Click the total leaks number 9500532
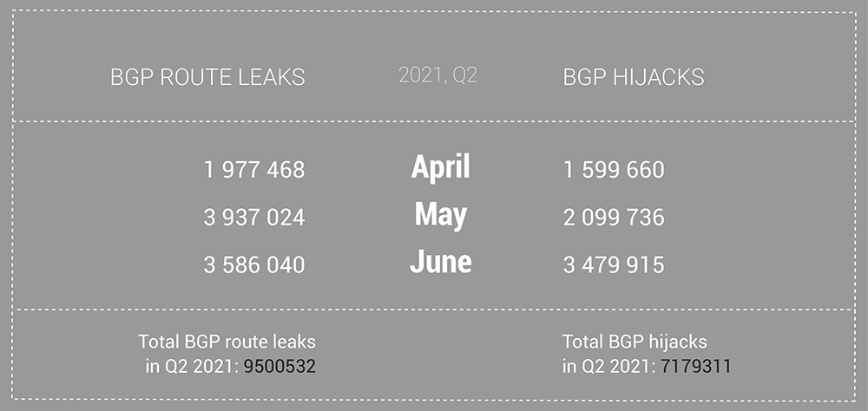Viewport: 868px width, 411px height. 279,366
